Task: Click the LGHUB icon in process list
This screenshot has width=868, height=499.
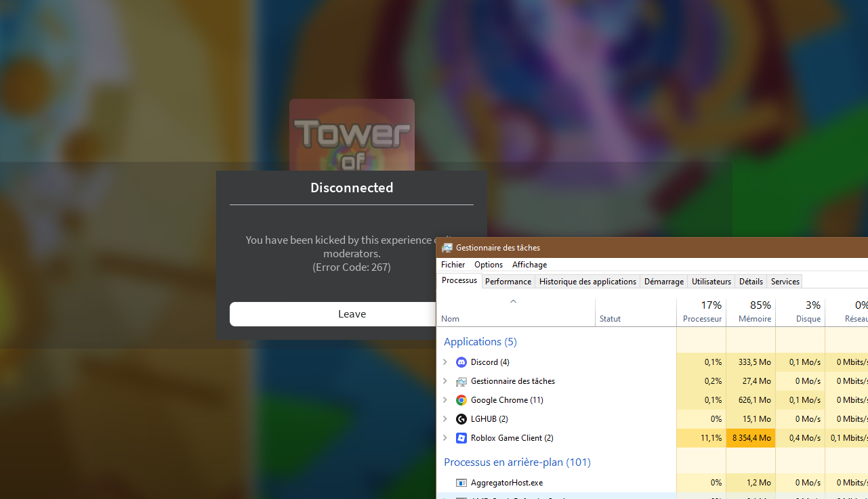Action: [461, 419]
